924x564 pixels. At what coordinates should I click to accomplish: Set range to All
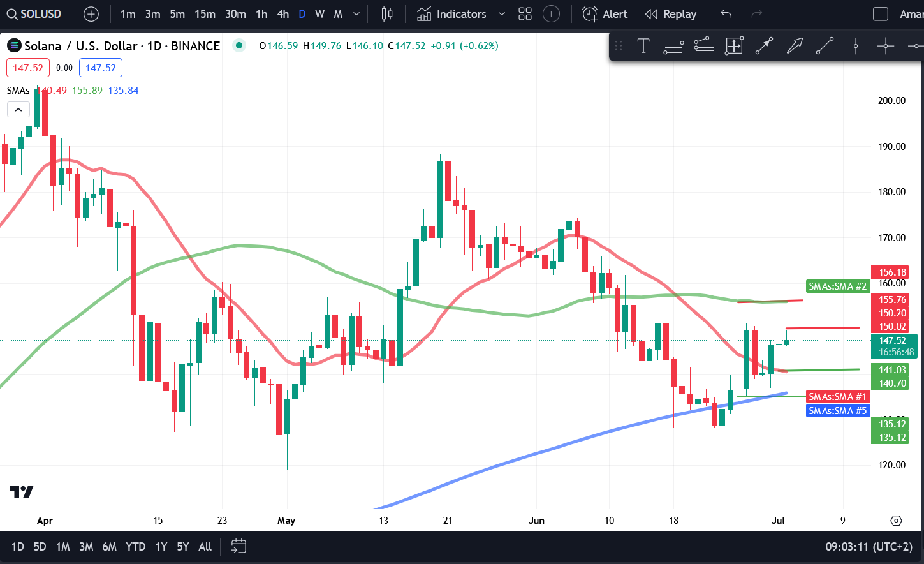click(205, 547)
